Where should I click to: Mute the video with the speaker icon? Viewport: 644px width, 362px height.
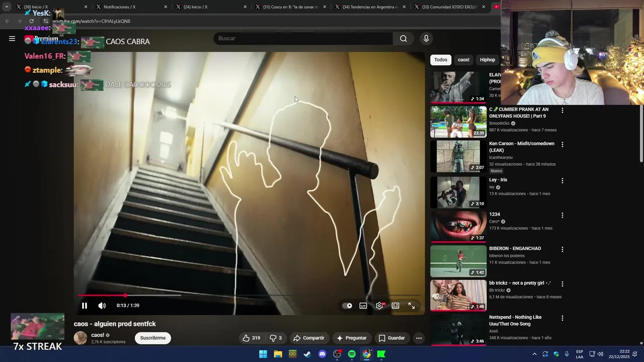click(102, 306)
